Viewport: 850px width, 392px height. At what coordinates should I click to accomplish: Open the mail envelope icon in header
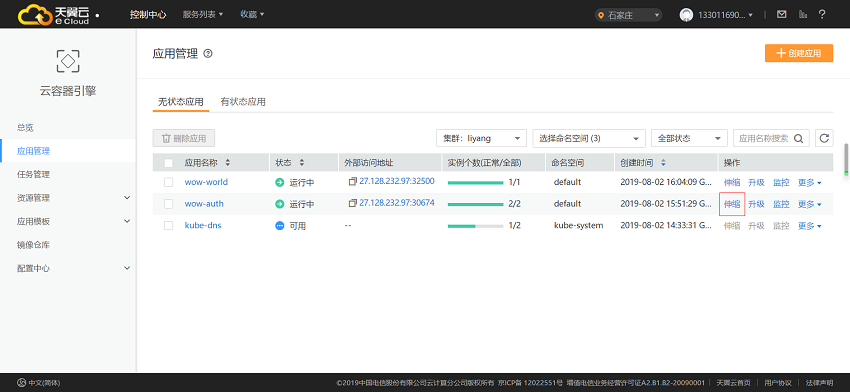click(x=781, y=15)
